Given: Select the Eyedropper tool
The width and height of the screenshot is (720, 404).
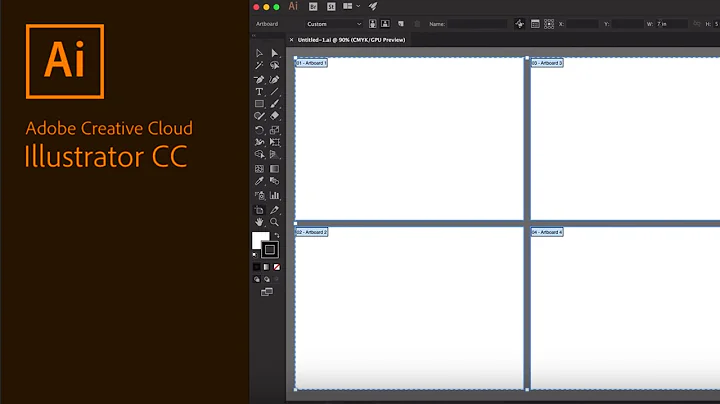Looking at the screenshot, I should click(259, 181).
